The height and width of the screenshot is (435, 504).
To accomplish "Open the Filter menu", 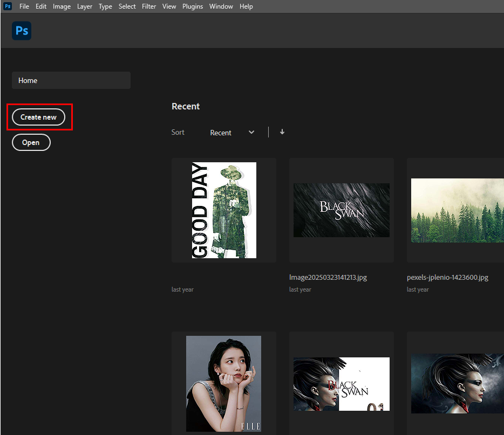I will (149, 6).
